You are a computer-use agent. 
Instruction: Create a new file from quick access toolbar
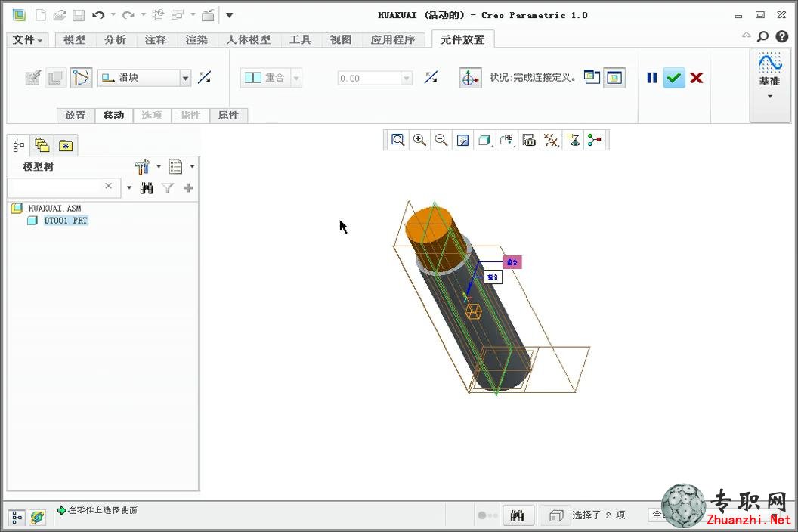tap(41, 15)
